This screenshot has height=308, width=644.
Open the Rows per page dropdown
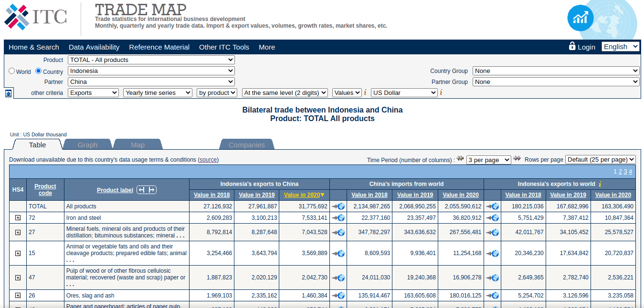point(600,159)
